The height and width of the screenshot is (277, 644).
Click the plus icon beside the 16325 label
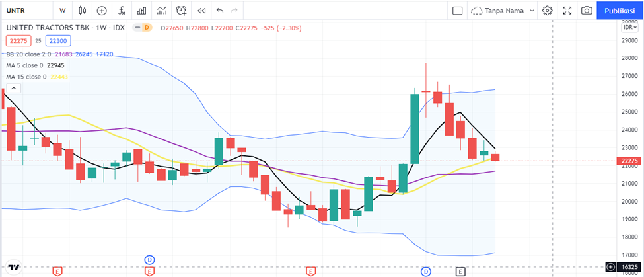(611, 267)
